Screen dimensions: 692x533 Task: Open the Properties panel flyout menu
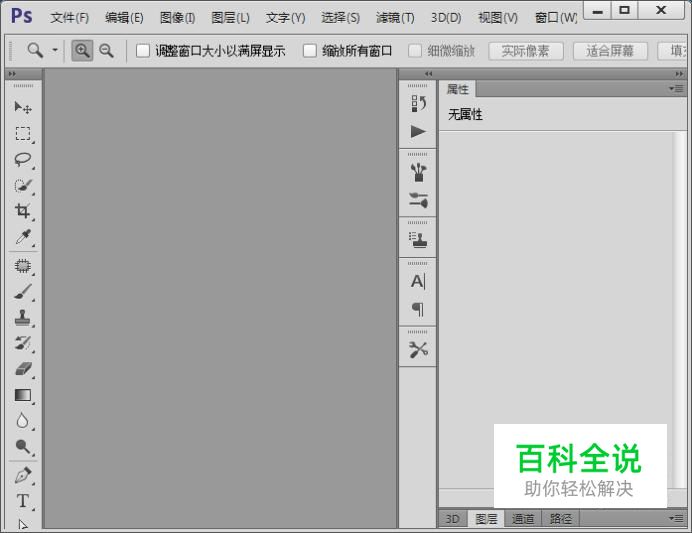click(676, 89)
